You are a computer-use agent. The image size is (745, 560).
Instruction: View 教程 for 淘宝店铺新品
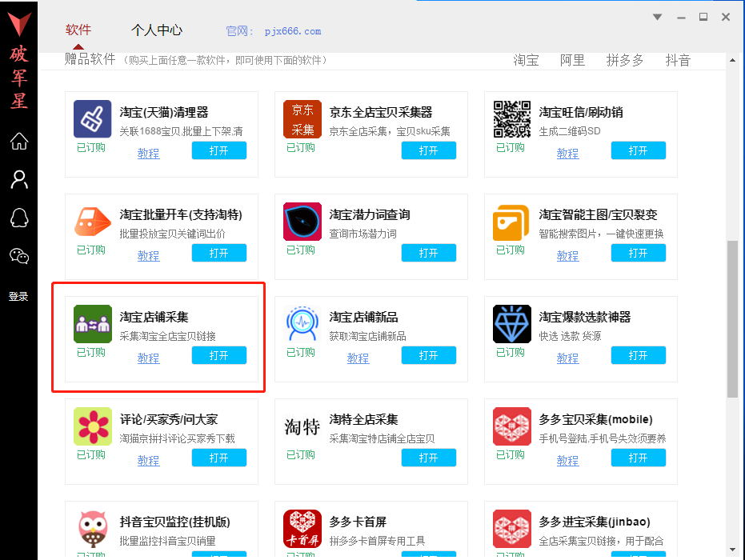click(x=358, y=358)
